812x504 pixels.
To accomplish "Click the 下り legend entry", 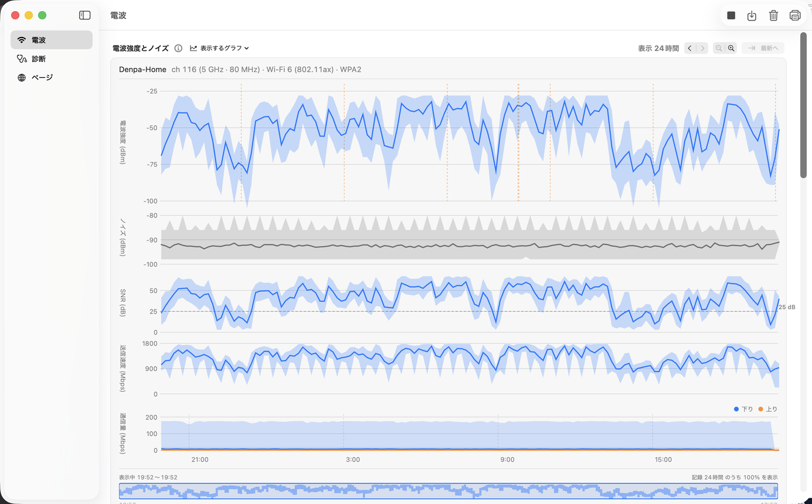I will [x=743, y=409].
